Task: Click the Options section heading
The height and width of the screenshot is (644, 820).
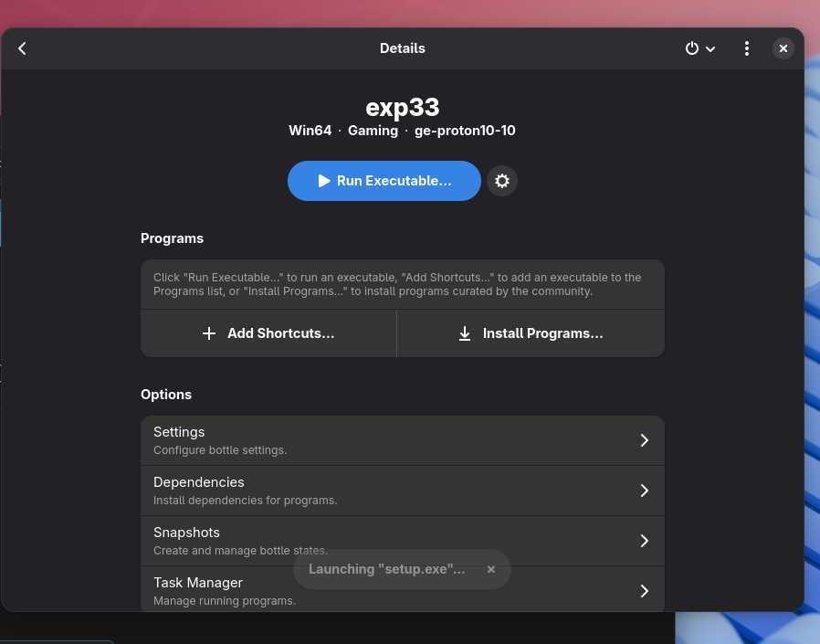Action: (166, 395)
